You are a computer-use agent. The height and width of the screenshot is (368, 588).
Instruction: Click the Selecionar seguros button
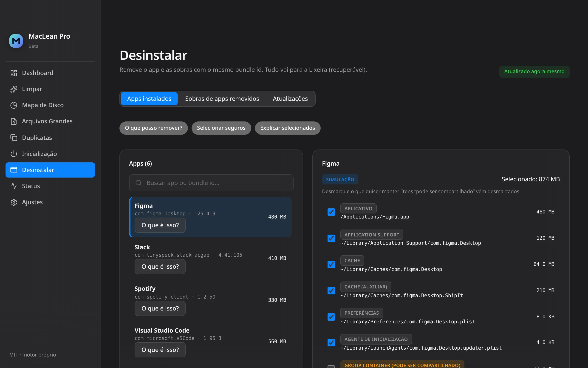[x=221, y=128]
